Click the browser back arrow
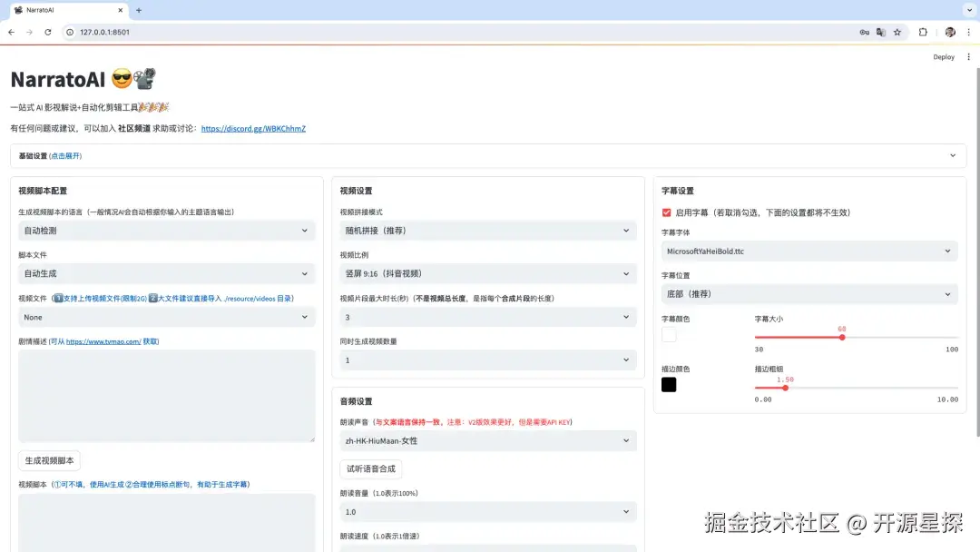 [11, 32]
